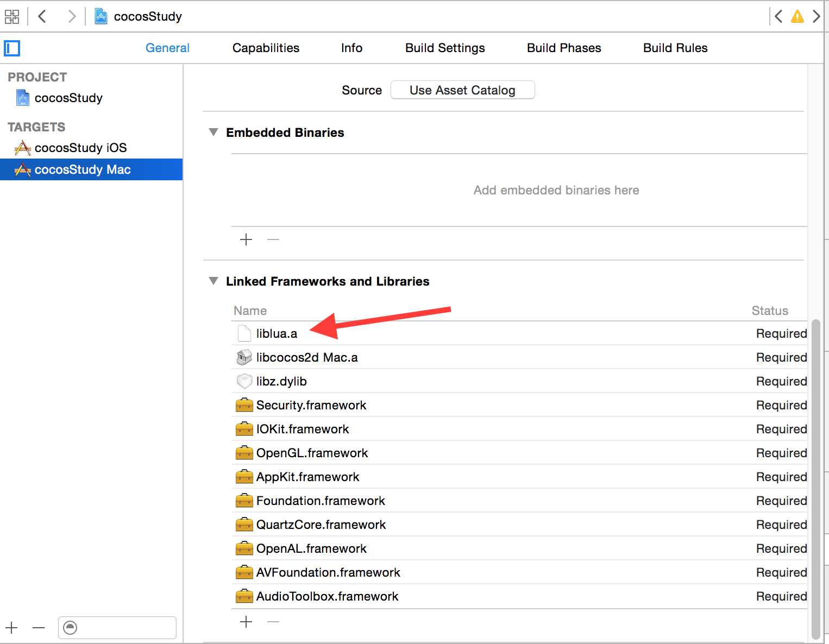Click the AVFoundation.framework toolbox icon

tap(244, 572)
